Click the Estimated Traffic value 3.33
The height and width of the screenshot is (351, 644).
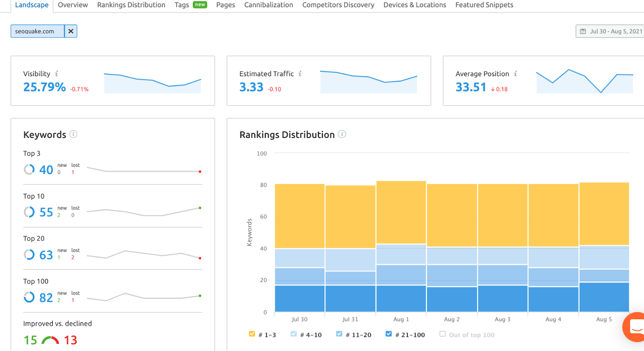click(251, 87)
